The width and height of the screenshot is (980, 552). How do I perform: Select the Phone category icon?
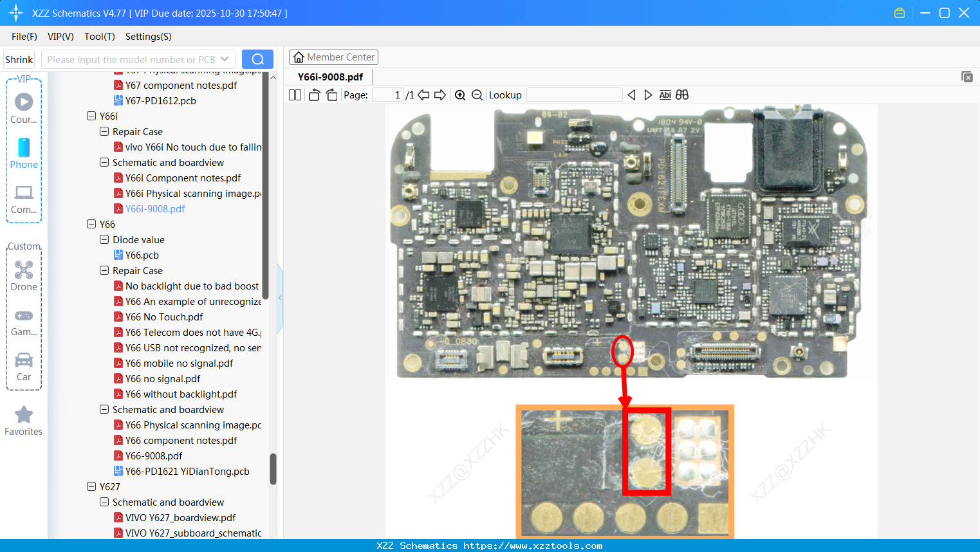click(24, 147)
